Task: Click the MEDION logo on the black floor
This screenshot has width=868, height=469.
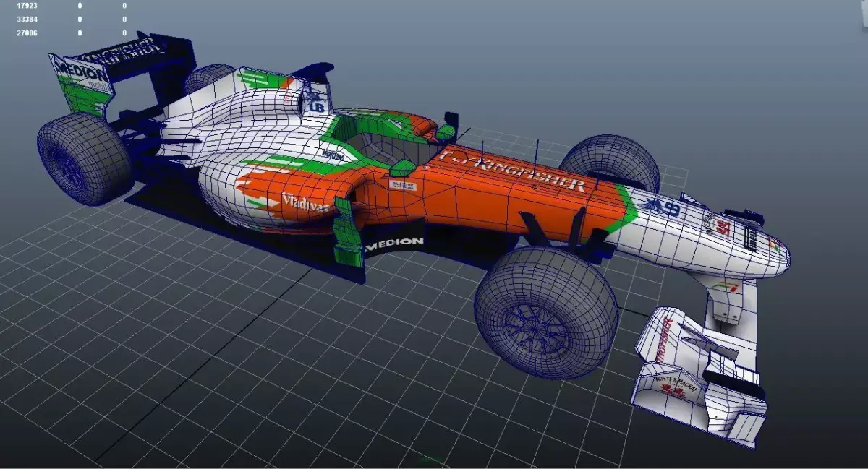Action: [x=394, y=243]
